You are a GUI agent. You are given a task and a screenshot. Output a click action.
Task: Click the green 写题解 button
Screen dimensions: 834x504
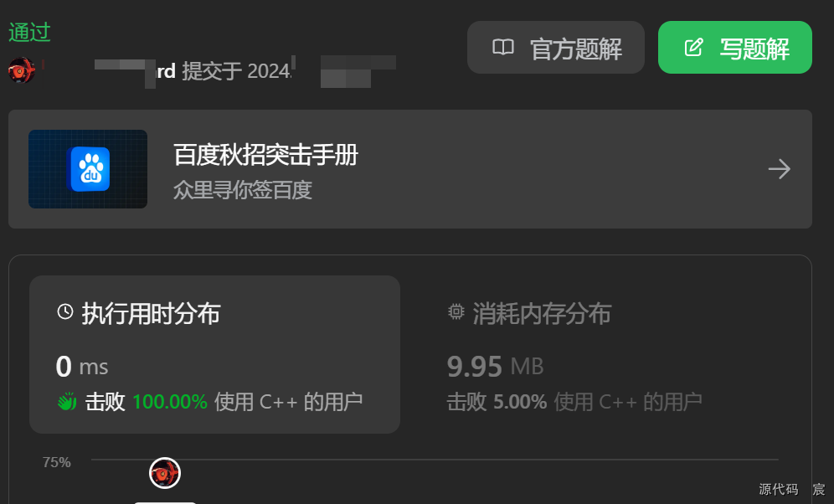(x=735, y=48)
